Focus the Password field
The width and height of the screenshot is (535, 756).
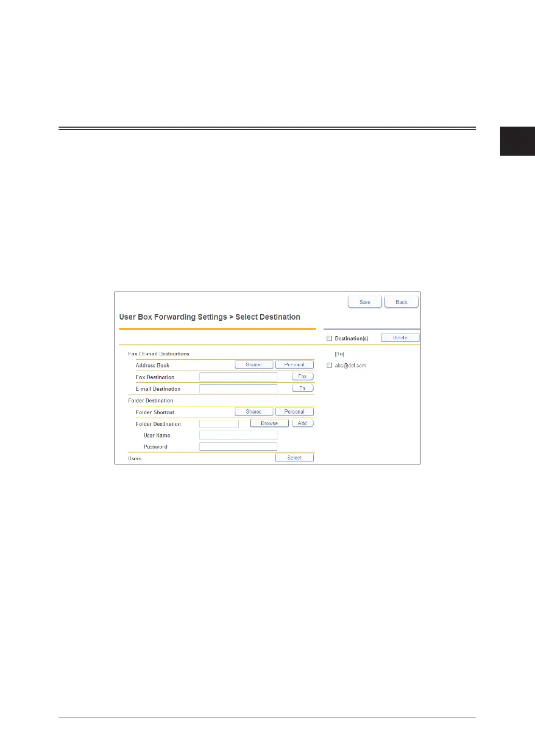(238, 447)
